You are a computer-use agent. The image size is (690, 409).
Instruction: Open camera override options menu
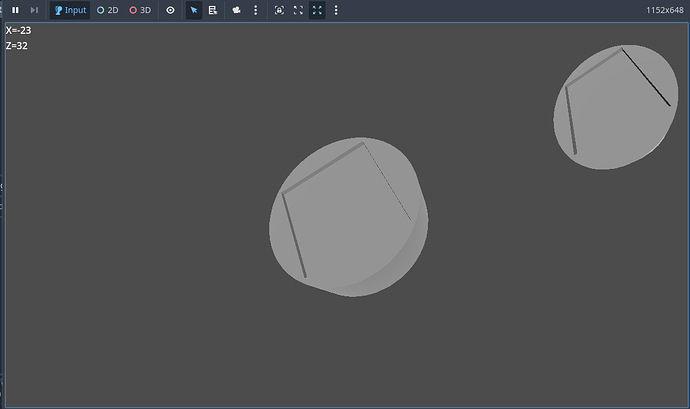coord(256,10)
